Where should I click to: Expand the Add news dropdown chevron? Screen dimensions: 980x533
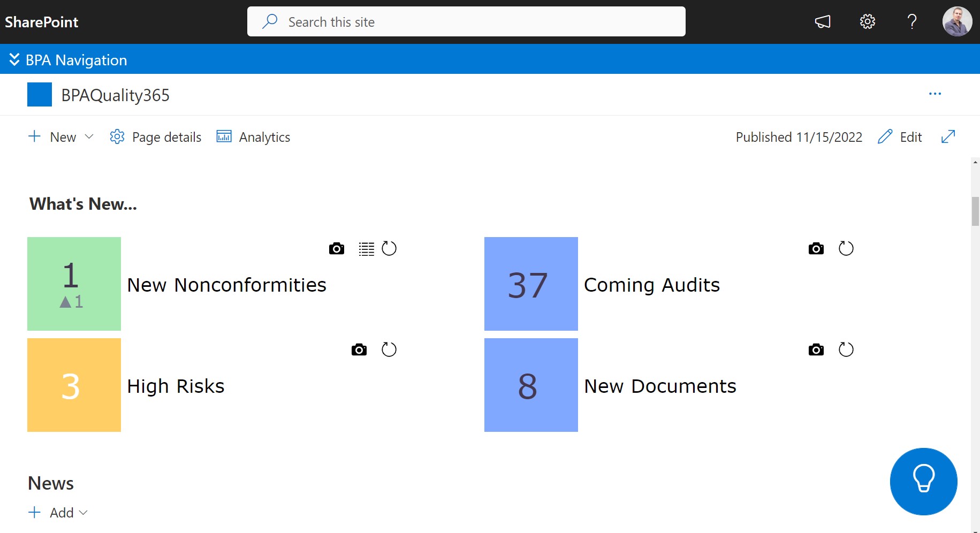tap(83, 513)
